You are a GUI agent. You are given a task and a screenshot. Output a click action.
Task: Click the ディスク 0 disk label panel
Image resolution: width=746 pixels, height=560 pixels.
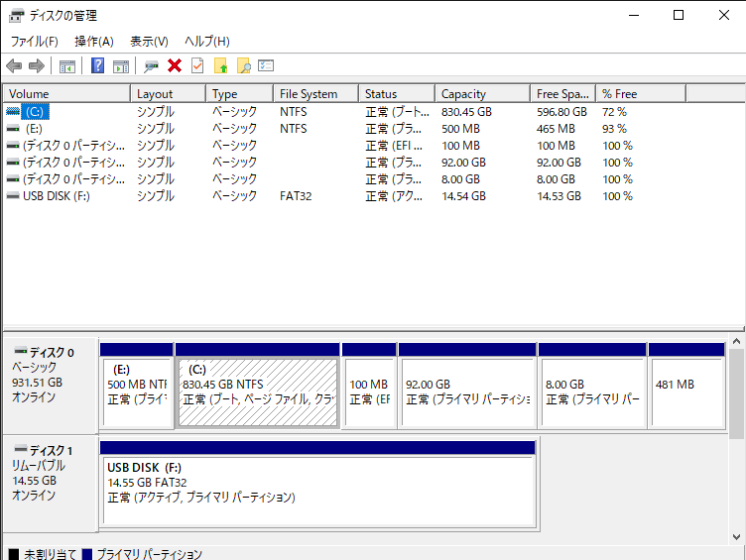click(x=51, y=386)
